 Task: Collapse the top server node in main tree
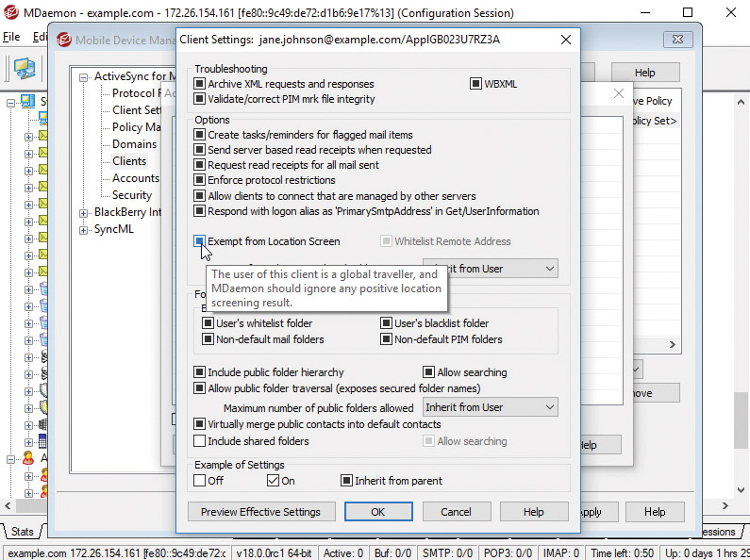tap(11, 102)
